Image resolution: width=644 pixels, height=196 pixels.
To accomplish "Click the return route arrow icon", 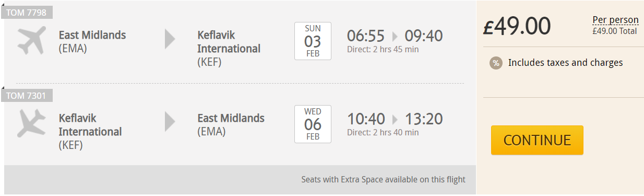I will pyautogui.click(x=170, y=121).
